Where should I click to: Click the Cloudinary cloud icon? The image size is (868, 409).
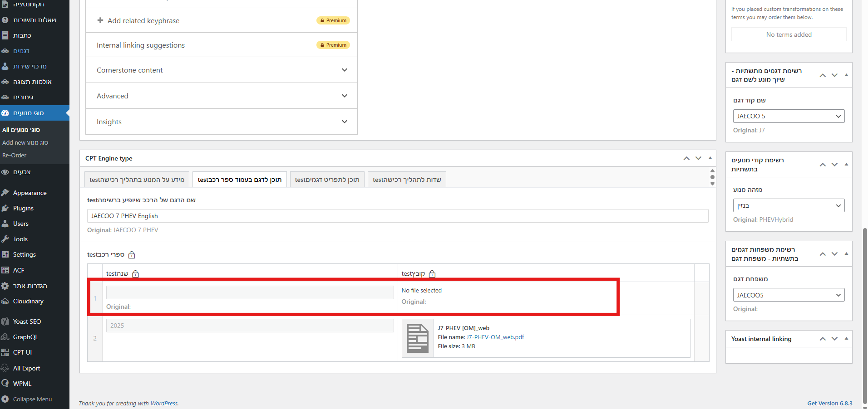pyautogui.click(x=5, y=301)
